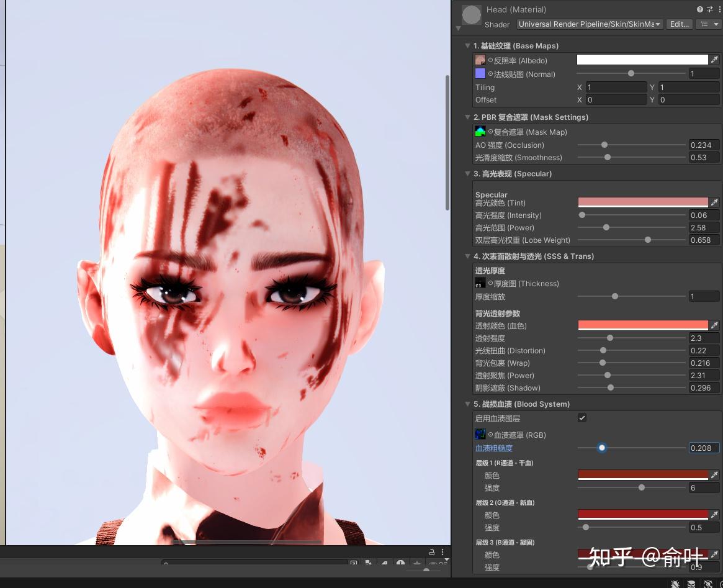Open the Inspector kebab menu at top right
Screen dimensions: 723x588
(719, 9)
